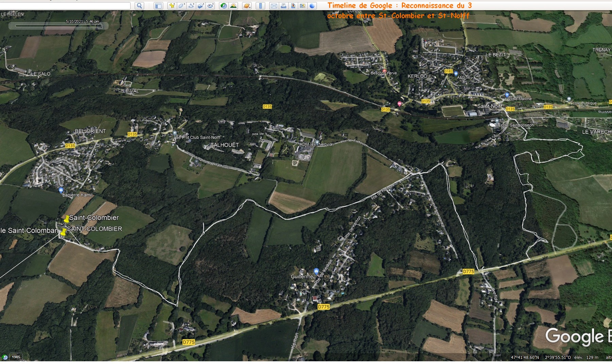Image resolution: width=612 pixels, height=364 pixels.
Task: Click the Saint-Colombier yellow pushpin
Action: point(66,219)
